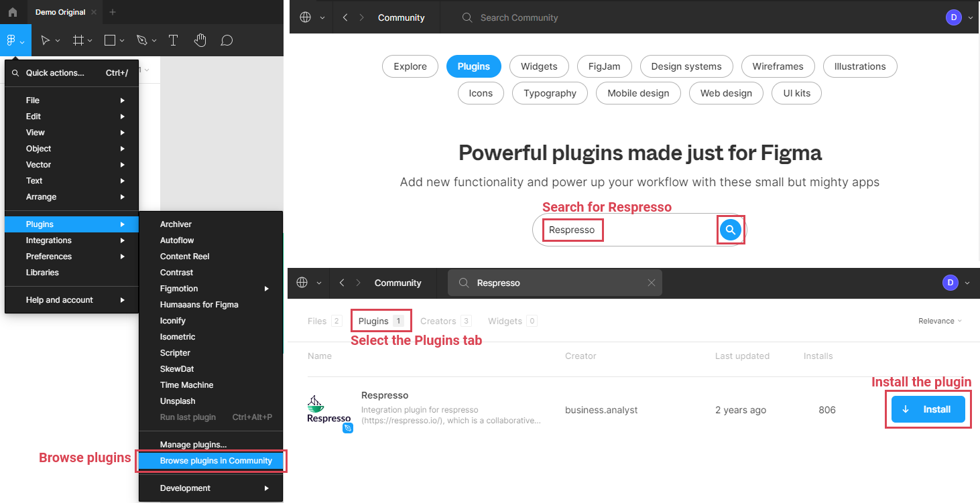Viewport: 980px width, 503px height.
Task: Open the Development submenu
Action: pyautogui.click(x=211, y=488)
